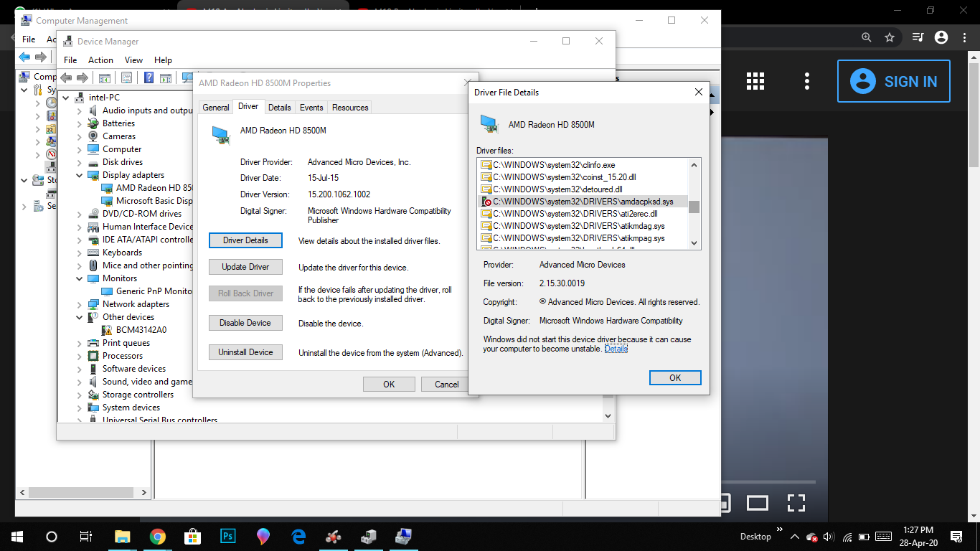Click the Disable Device button
Image resolution: width=980 pixels, height=551 pixels.
tap(245, 323)
